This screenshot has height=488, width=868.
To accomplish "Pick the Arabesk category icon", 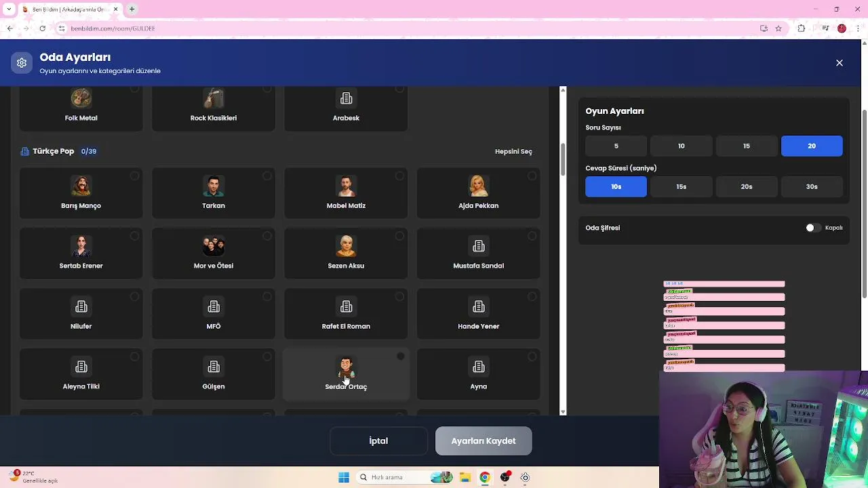I will tap(346, 98).
